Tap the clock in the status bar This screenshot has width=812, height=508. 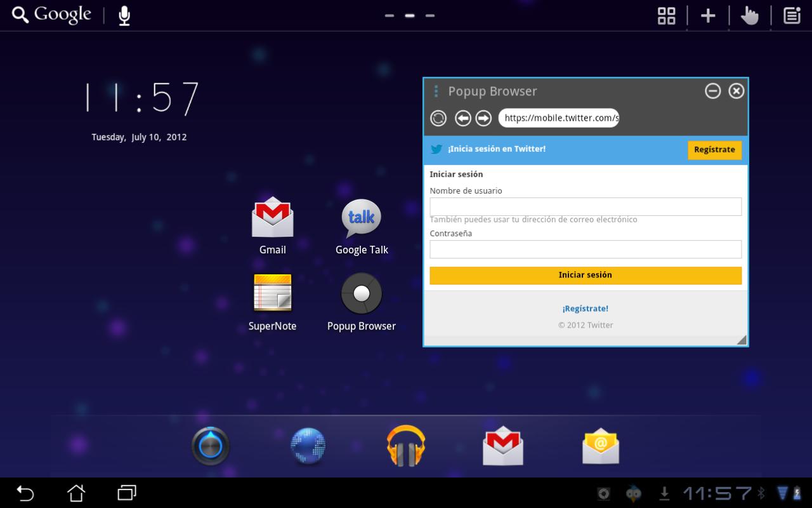click(x=717, y=493)
